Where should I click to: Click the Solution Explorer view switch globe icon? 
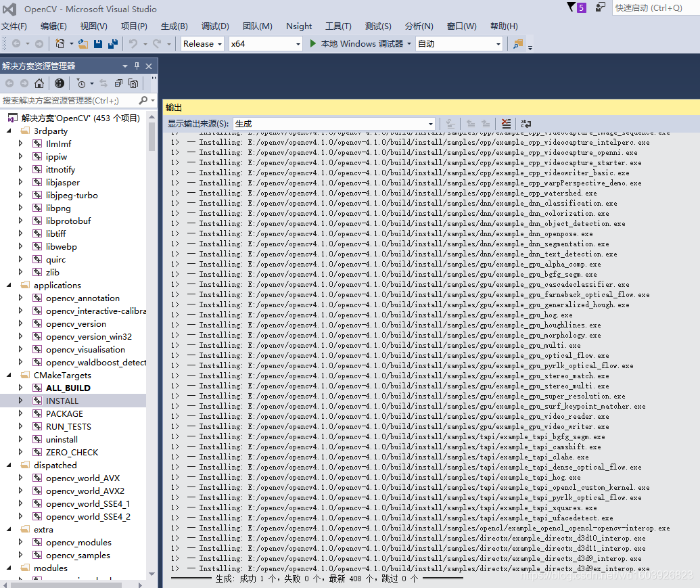pos(60,83)
